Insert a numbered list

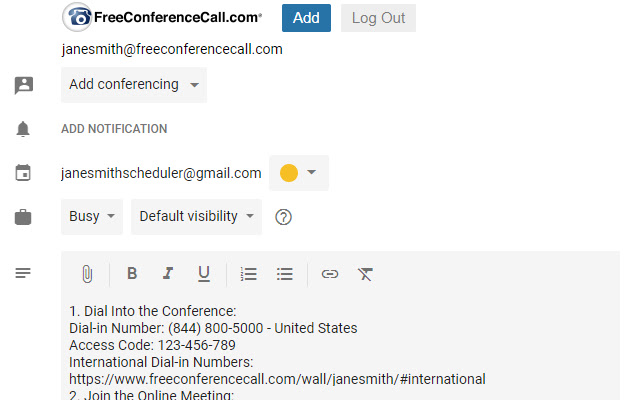[249, 274]
